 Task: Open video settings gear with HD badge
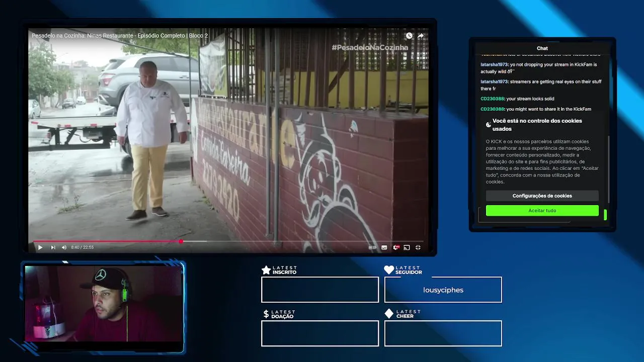(396, 247)
